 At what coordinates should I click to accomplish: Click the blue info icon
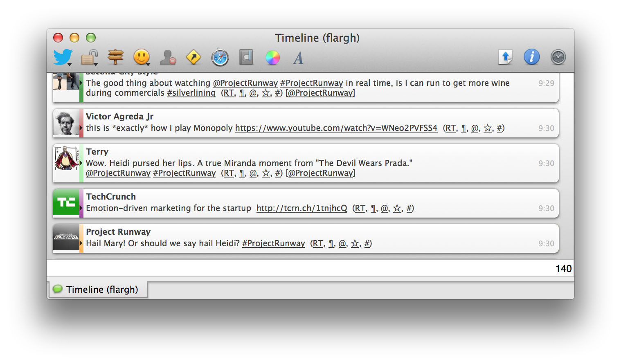click(x=532, y=57)
